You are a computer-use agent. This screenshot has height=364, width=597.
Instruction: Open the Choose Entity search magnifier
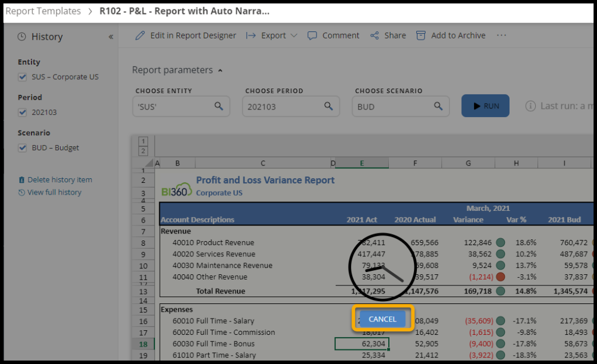(x=219, y=106)
